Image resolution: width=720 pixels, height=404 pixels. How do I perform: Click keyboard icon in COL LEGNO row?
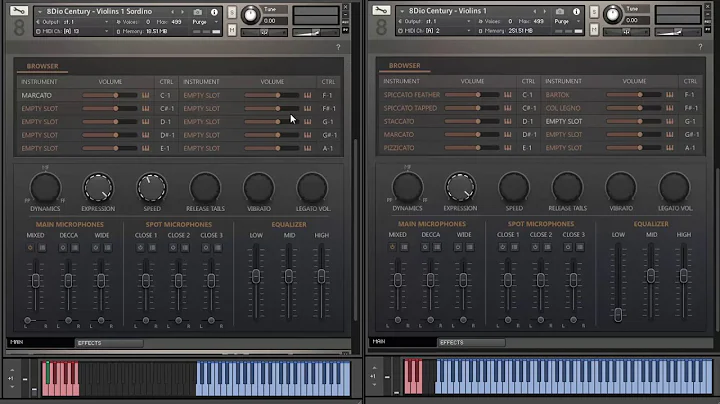click(x=669, y=108)
